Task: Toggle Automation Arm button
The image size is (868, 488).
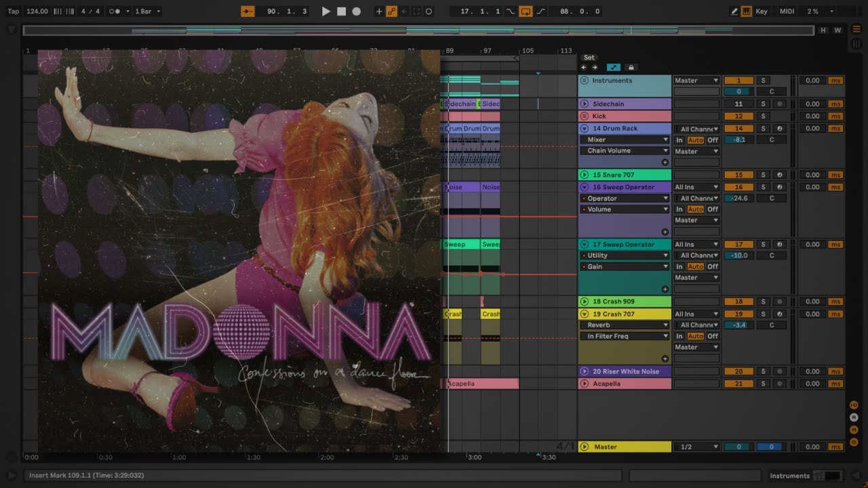Action: [x=391, y=12]
